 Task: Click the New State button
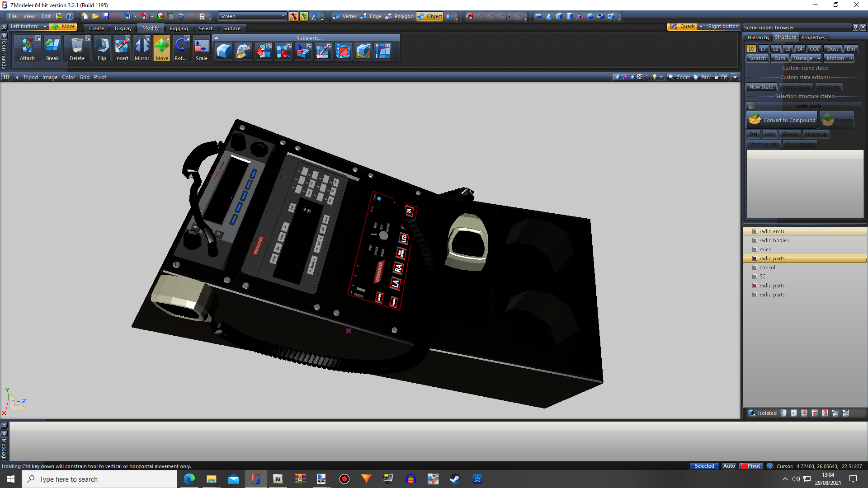761,87
